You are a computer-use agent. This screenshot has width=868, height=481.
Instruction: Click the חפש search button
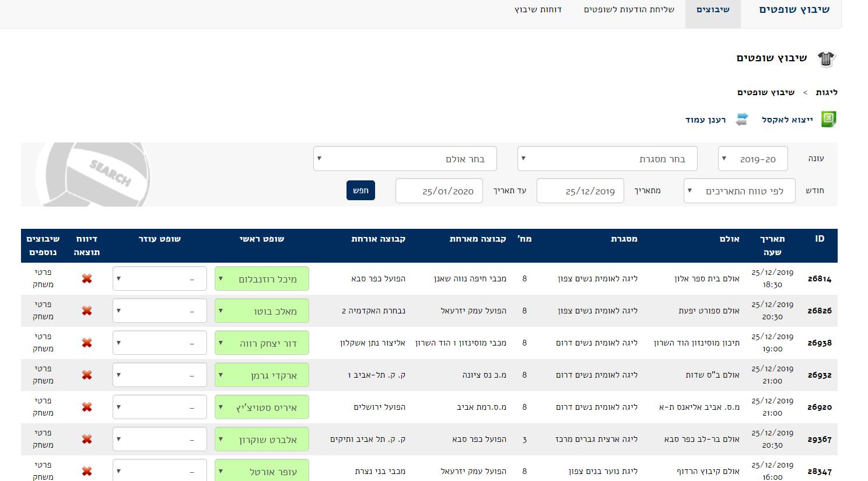click(x=360, y=190)
